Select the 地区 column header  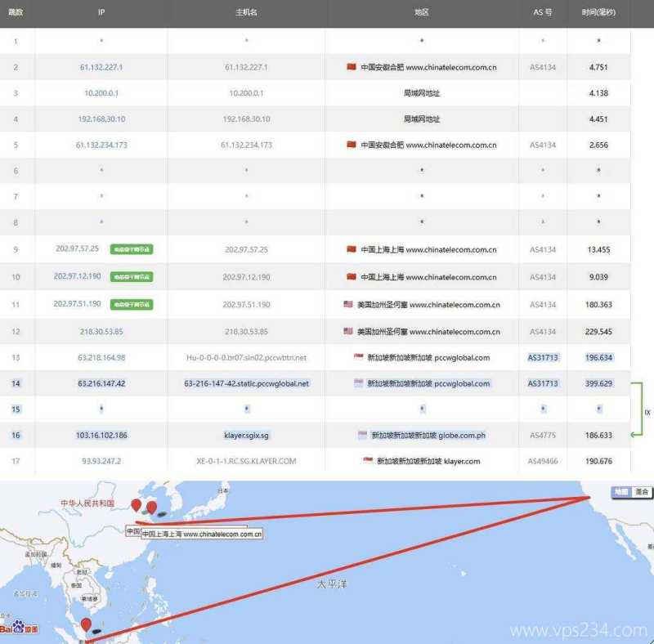tap(422, 12)
